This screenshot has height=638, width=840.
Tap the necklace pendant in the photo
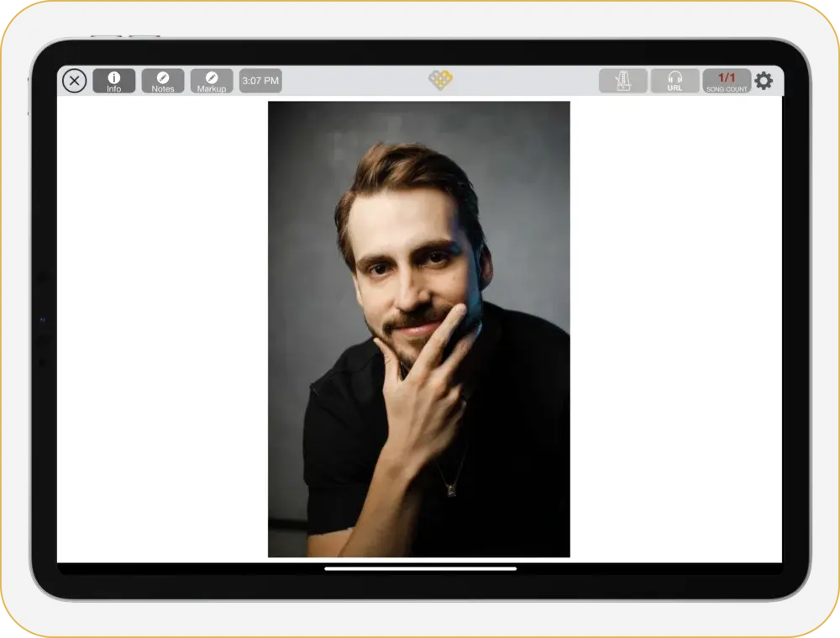451,490
